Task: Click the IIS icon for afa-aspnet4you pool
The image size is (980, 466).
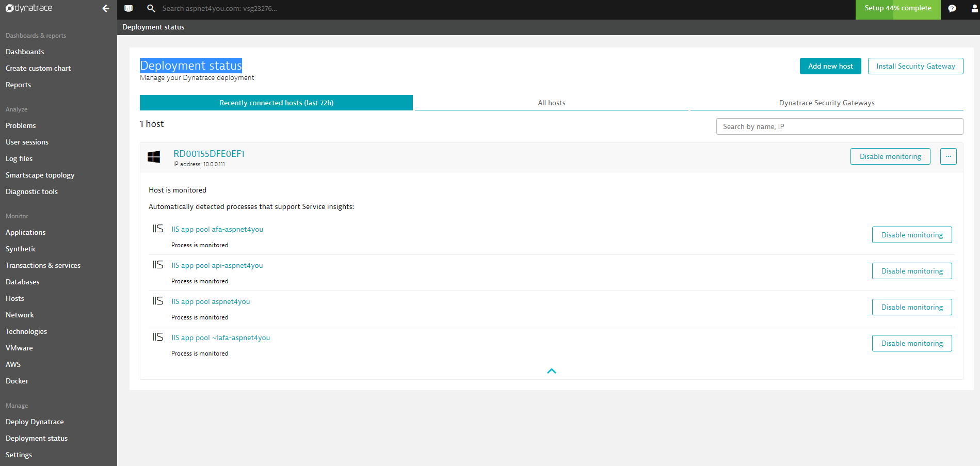Action: click(157, 229)
